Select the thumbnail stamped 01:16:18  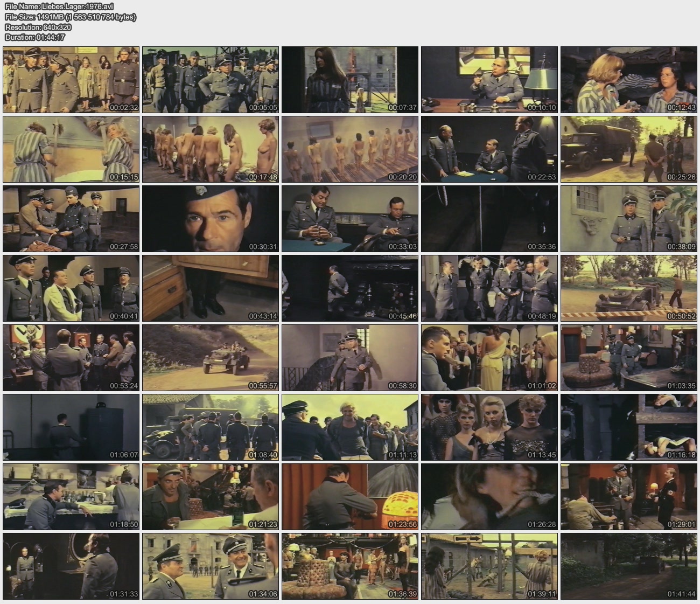click(629, 427)
